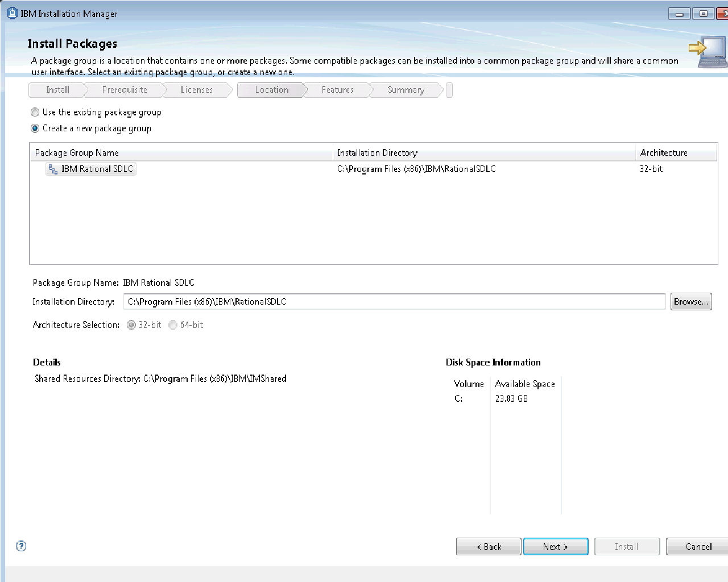Image resolution: width=728 pixels, height=582 pixels.
Task: Go to the Location wizard step
Action: [272, 90]
